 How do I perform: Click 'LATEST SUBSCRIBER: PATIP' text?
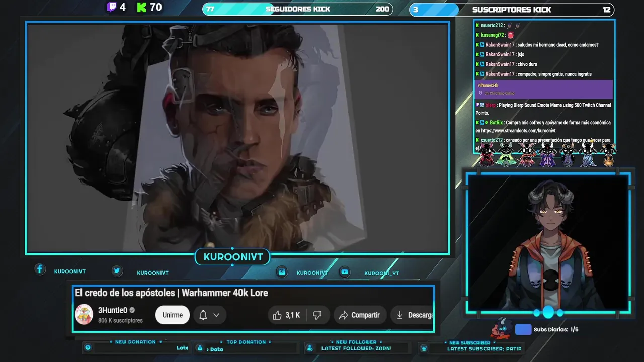pyautogui.click(x=484, y=348)
